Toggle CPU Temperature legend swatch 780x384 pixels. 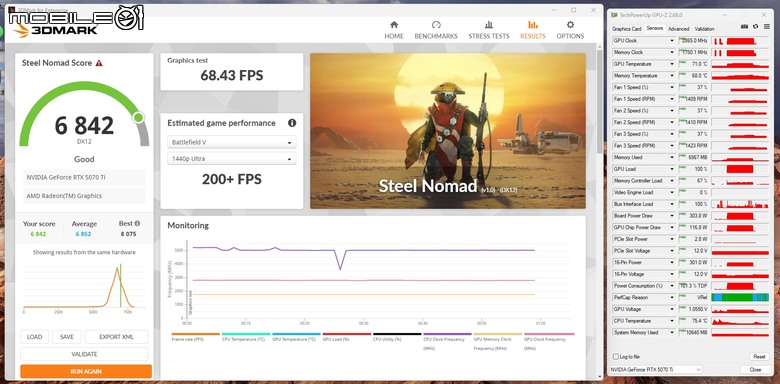click(x=246, y=334)
